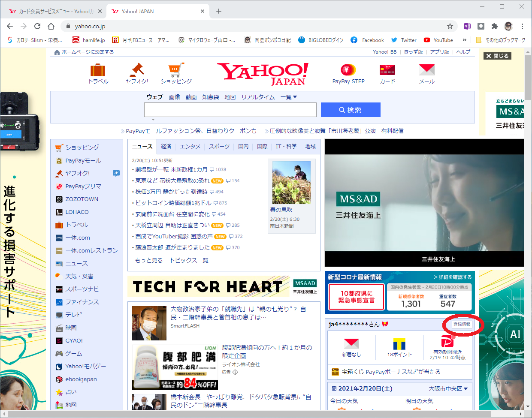Screen dimensions: 532x418
Task: Open the headline ビットコイン時価総額1兆ドル
Action: click(173, 203)
